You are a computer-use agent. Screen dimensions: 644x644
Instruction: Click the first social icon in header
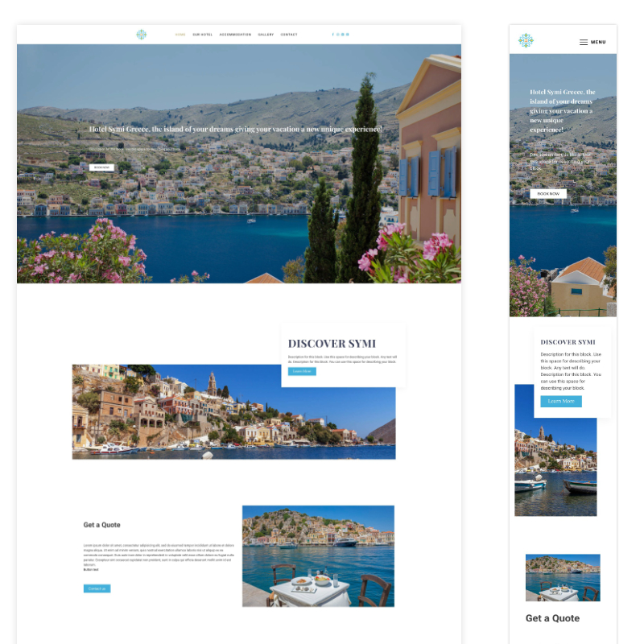coord(333,35)
